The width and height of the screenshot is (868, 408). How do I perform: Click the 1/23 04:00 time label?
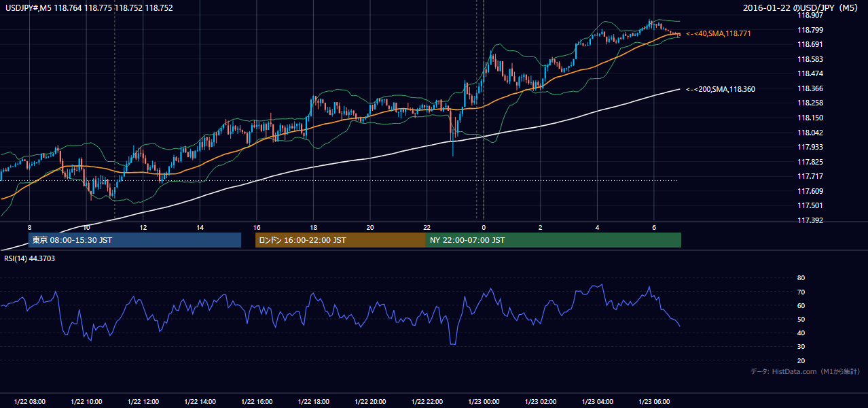(x=597, y=401)
